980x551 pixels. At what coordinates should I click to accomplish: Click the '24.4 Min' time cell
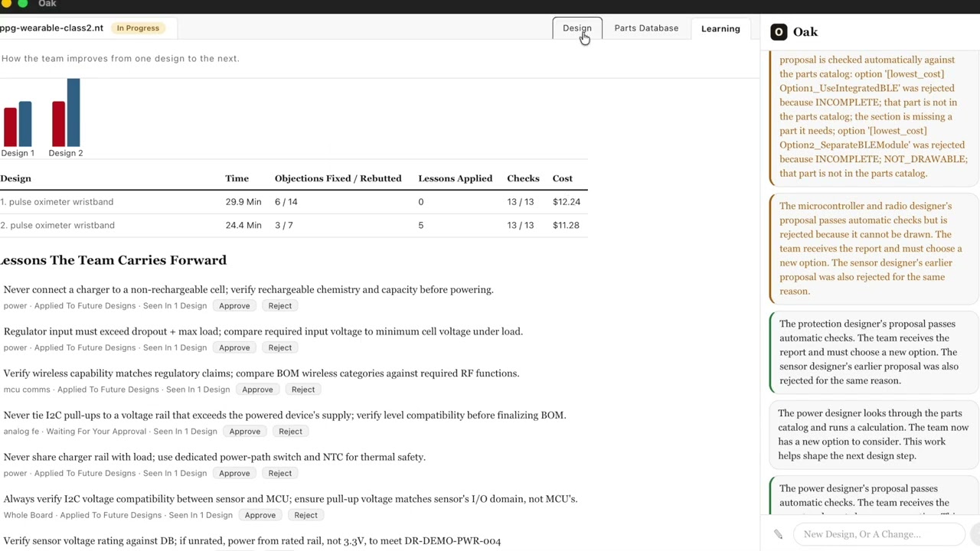coord(243,226)
